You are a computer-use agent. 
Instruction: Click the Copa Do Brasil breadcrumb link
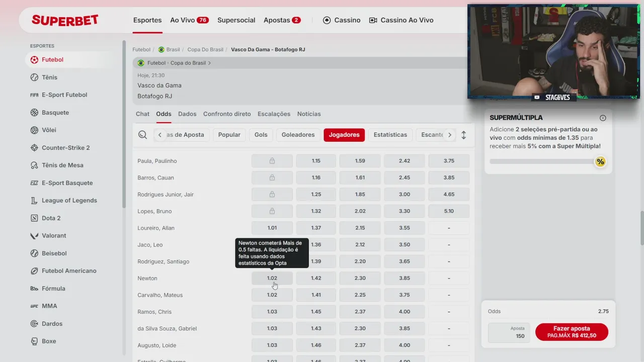tap(205, 50)
